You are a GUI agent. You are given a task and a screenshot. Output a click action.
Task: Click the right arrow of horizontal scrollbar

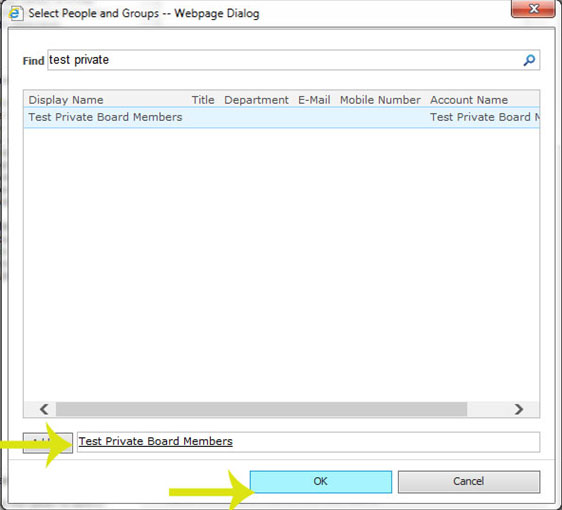[x=518, y=409]
